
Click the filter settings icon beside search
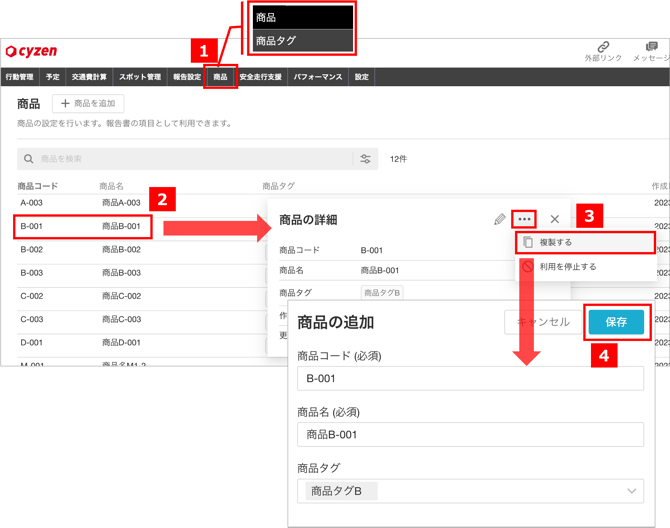coord(365,159)
